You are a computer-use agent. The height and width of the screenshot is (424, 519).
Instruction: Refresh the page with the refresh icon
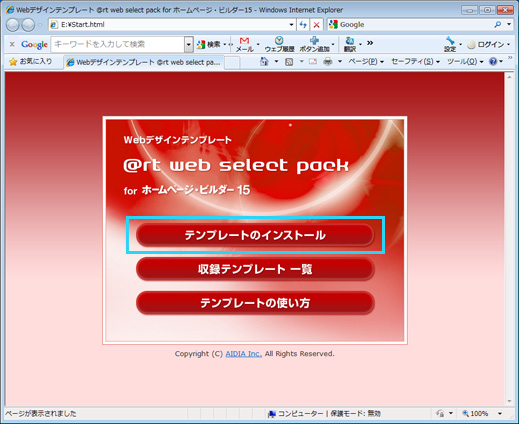(303, 25)
